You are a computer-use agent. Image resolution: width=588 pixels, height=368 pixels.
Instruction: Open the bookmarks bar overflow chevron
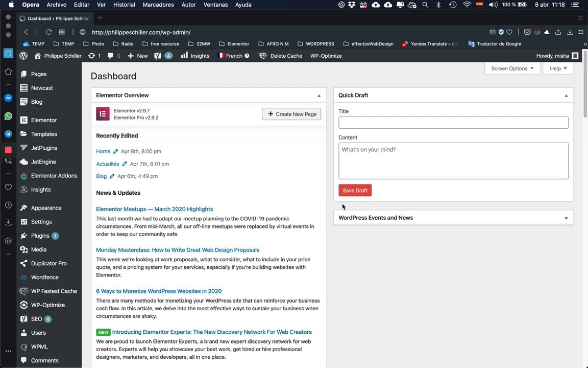(x=584, y=44)
